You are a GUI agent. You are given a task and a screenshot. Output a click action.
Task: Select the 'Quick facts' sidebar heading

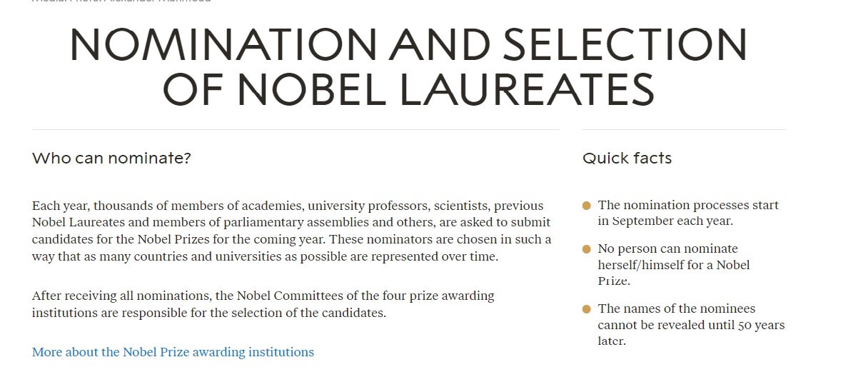tap(627, 158)
